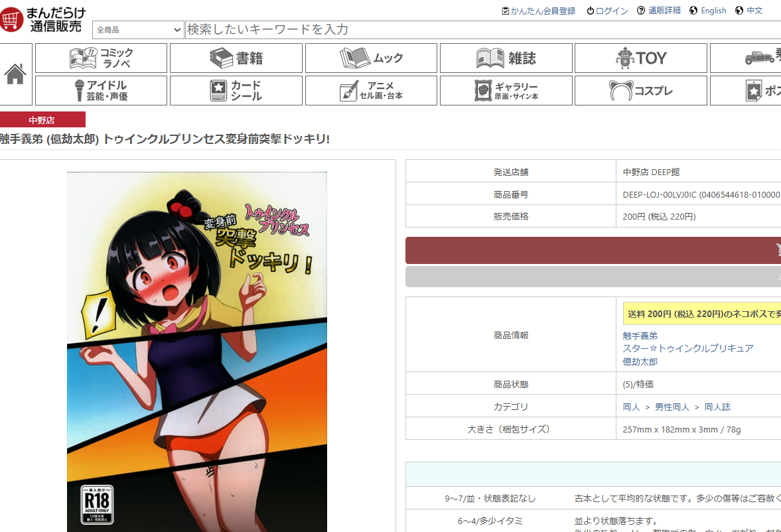Go to the TOY category
781x532 pixels.
pyautogui.click(x=640, y=58)
